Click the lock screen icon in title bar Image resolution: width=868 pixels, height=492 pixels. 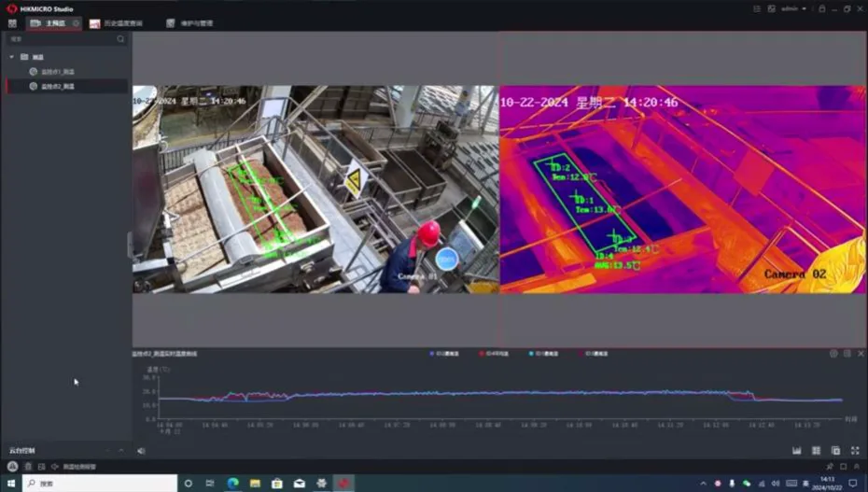pos(821,8)
